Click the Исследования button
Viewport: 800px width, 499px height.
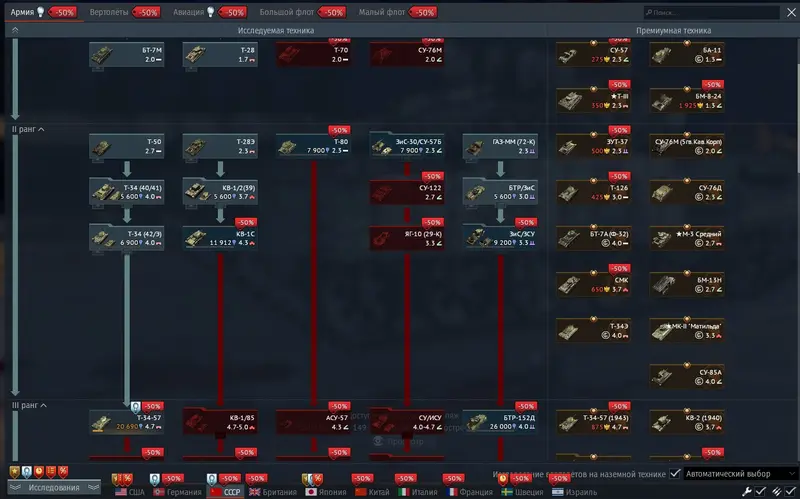[x=53, y=489]
